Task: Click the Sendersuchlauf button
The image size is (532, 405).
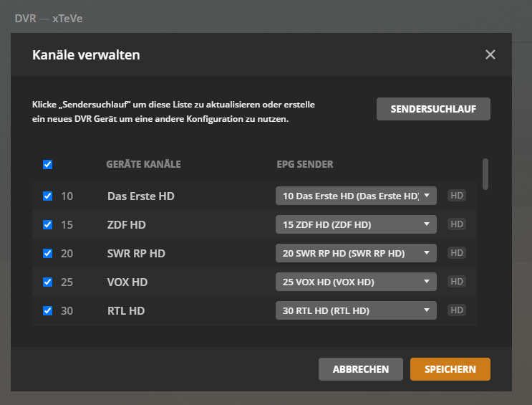Action: [x=433, y=109]
